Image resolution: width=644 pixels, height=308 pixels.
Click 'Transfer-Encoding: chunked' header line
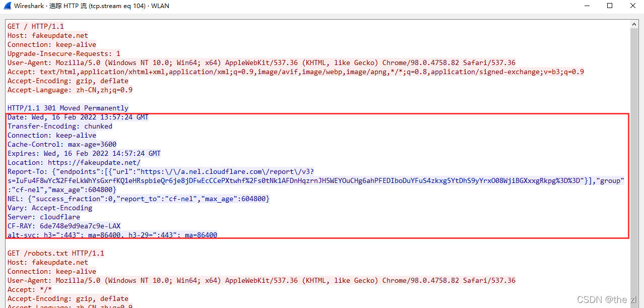click(x=60, y=126)
